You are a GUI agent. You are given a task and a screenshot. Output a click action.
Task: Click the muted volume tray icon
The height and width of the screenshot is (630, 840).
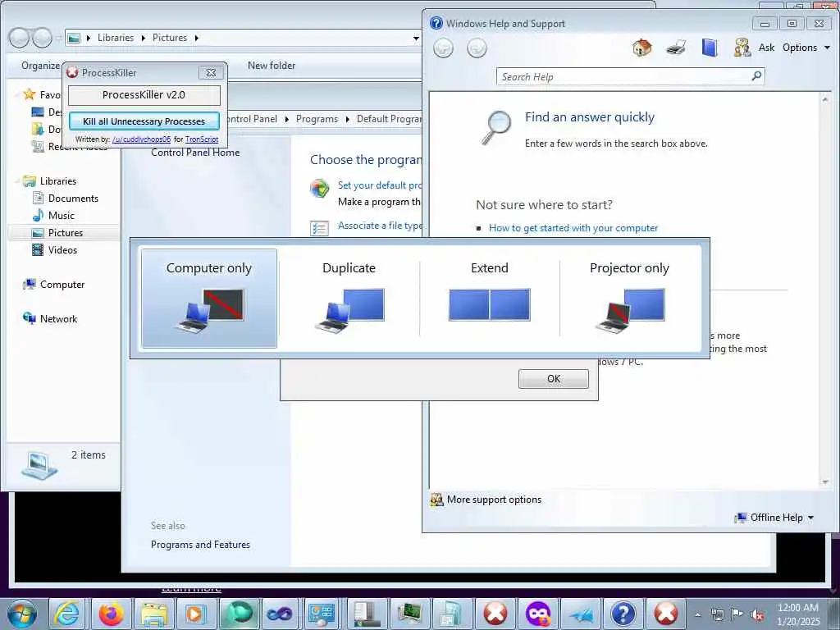[x=757, y=615]
